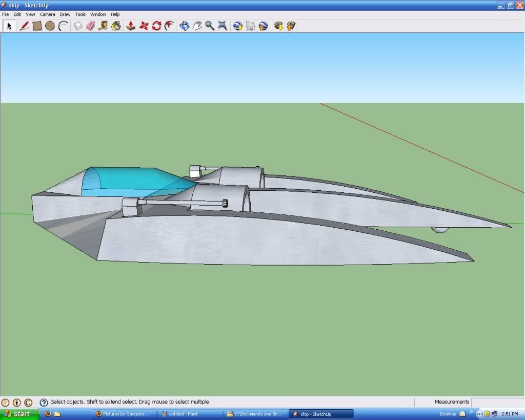525x420 pixels.
Task: Pick the Line pencil tool
Action: 24,26
